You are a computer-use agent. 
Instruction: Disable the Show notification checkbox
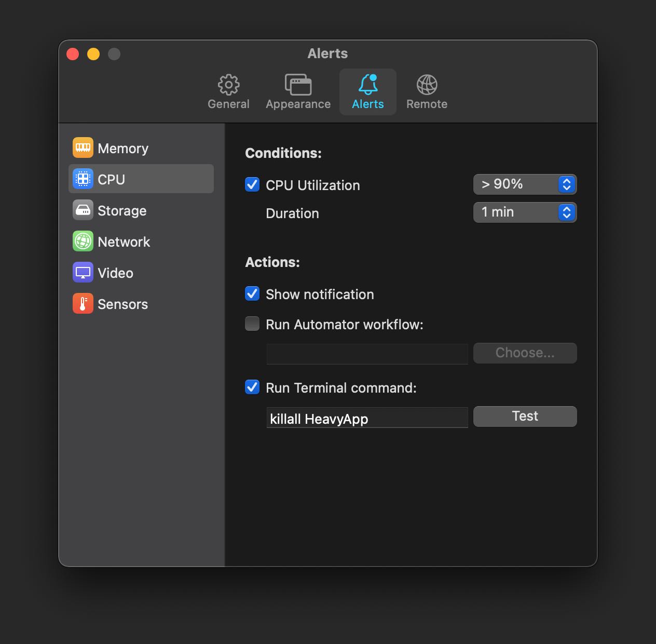click(252, 293)
